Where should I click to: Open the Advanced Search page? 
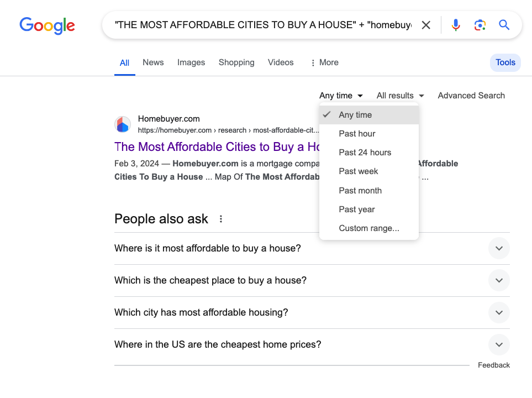[471, 95]
